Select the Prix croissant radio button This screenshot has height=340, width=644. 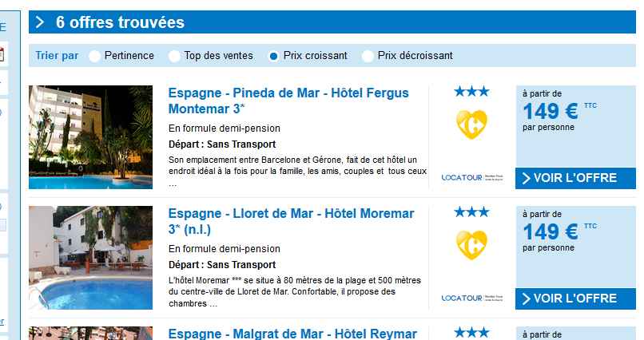click(273, 56)
